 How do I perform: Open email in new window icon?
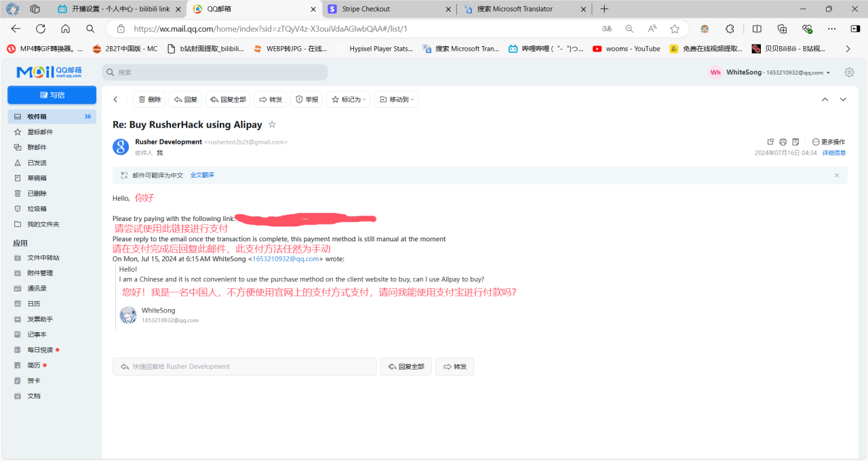(770, 142)
